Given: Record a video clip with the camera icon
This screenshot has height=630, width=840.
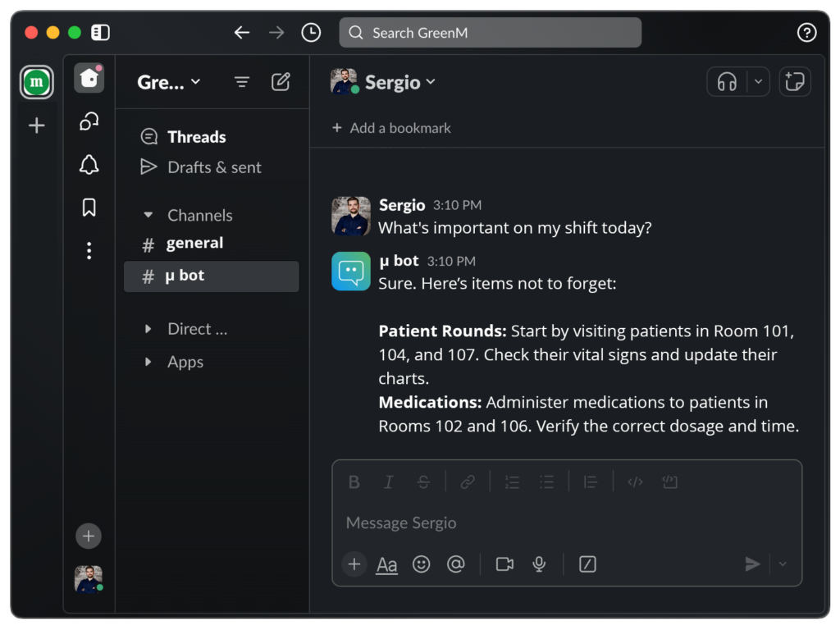Looking at the screenshot, I should point(504,564).
